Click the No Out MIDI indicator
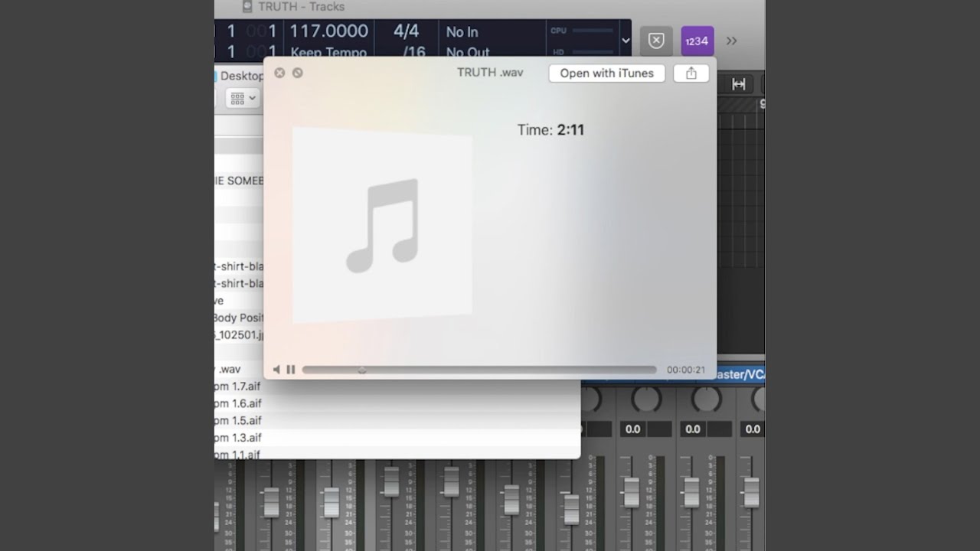The height and width of the screenshot is (551, 980). coord(468,52)
